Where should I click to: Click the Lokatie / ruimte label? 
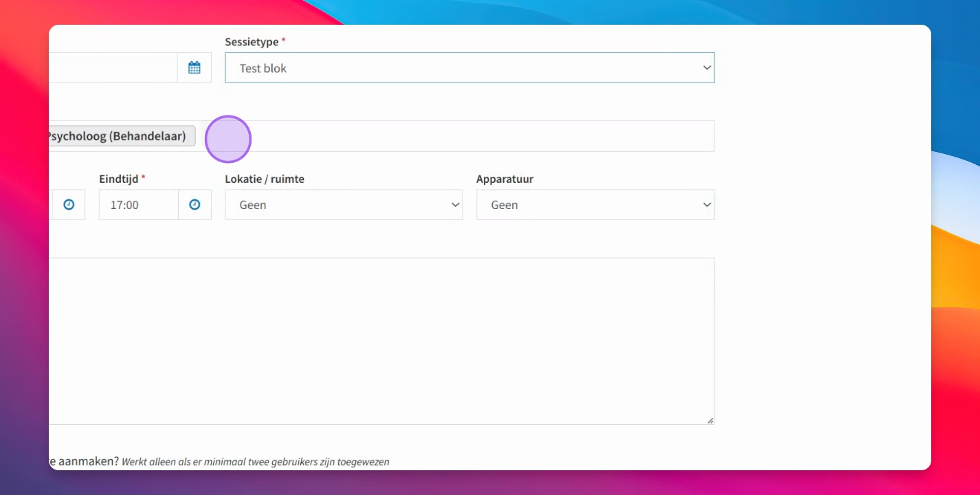pyautogui.click(x=265, y=179)
